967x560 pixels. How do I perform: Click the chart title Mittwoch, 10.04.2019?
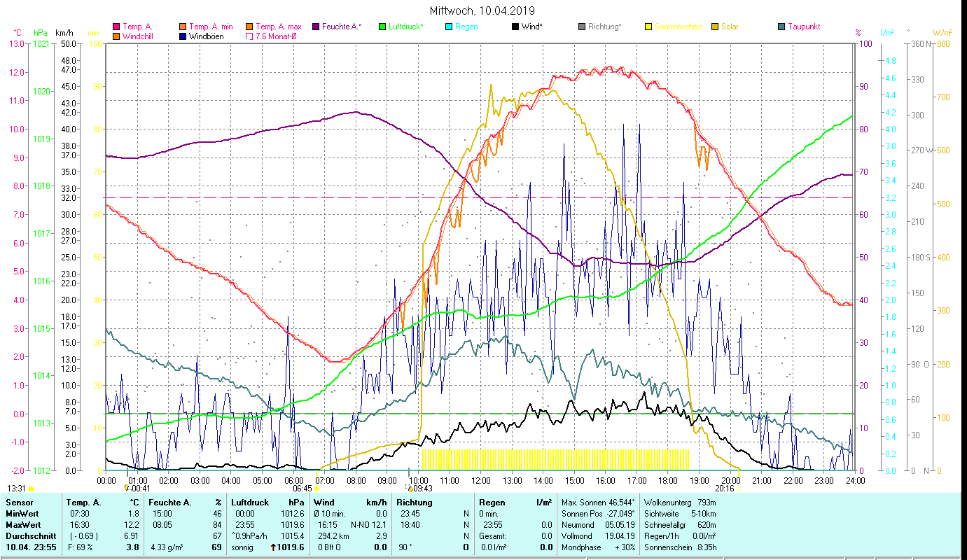482,10
